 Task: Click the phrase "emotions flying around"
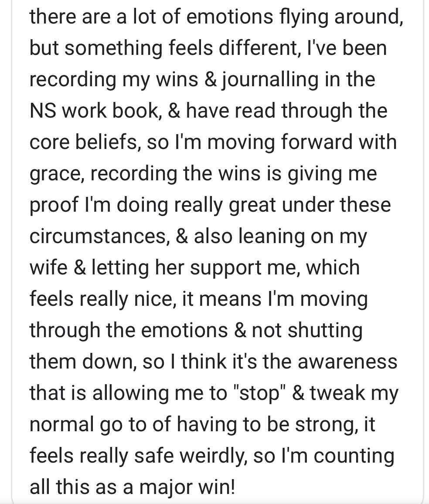click(293, 18)
